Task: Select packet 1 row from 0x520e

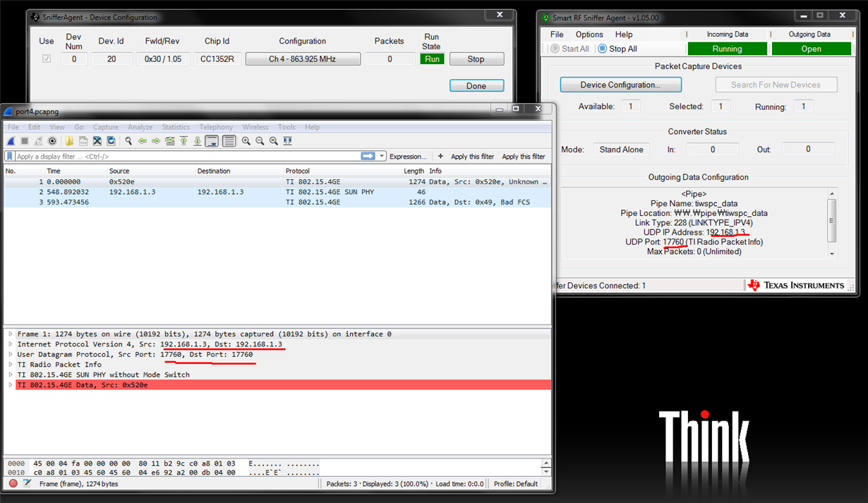Action: pyautogui.click(x=277, y=181)
